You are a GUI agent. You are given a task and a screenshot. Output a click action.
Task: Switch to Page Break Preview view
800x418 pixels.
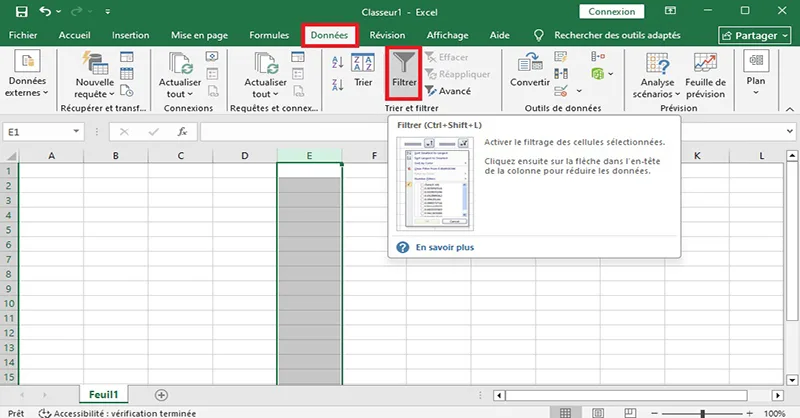coord(631,413)
